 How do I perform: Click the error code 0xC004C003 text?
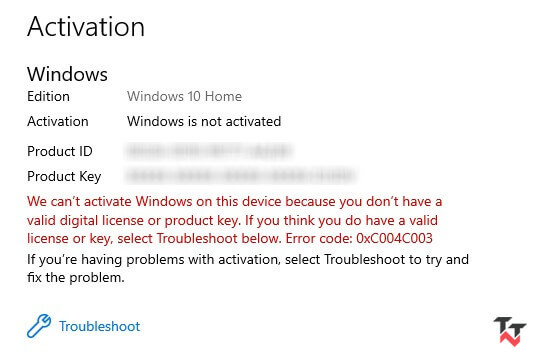coord(394,238)
